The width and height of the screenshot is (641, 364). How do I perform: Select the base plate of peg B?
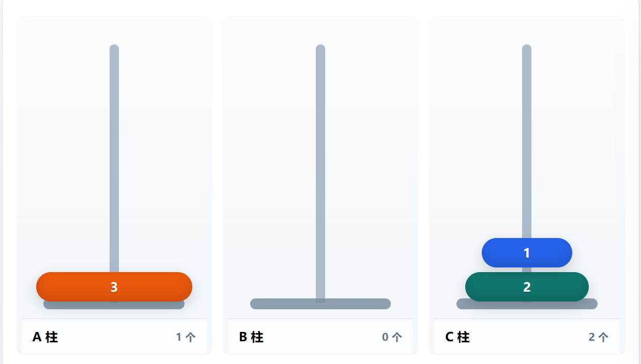320,304
